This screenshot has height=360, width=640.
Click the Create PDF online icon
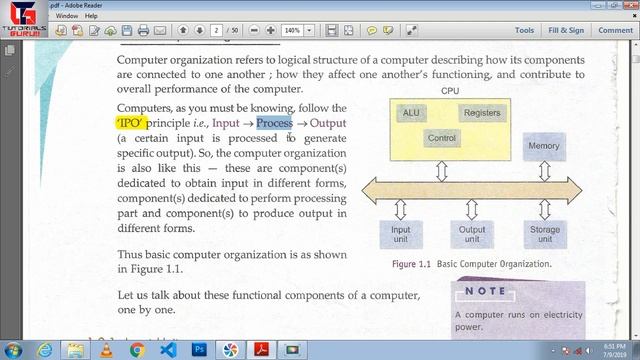[78, 30]
